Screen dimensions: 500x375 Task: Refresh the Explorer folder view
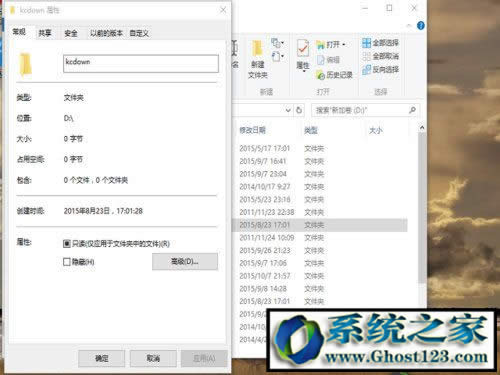299,110
